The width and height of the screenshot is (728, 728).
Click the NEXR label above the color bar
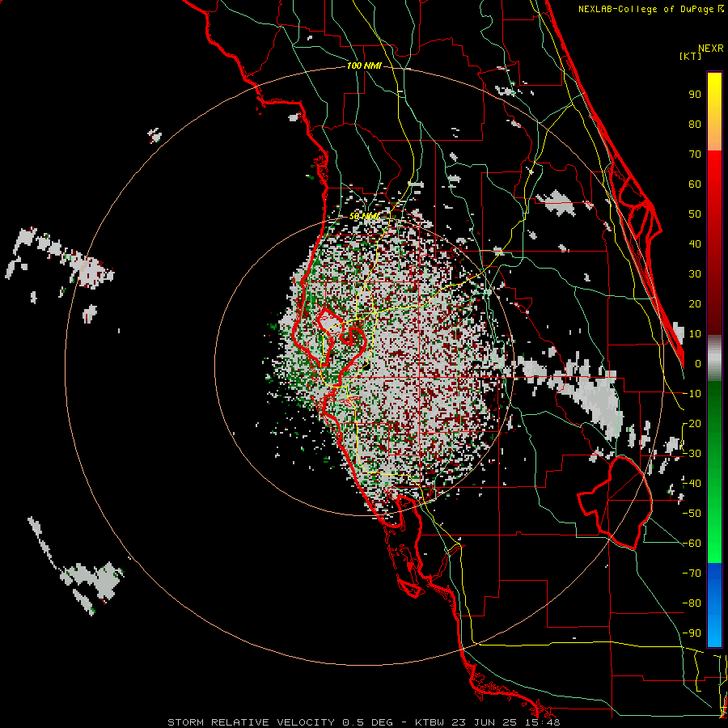click(x=711, y=49)
